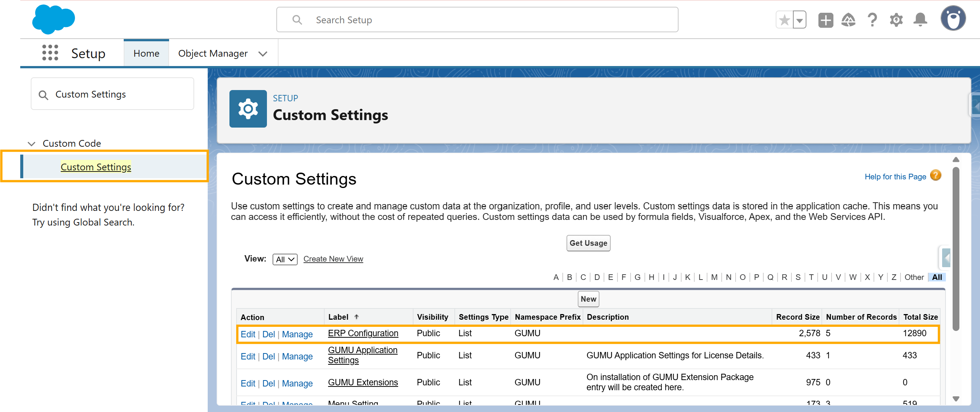Open the question mark help menu
Screen dimensions: 980x412
point(872,20)
